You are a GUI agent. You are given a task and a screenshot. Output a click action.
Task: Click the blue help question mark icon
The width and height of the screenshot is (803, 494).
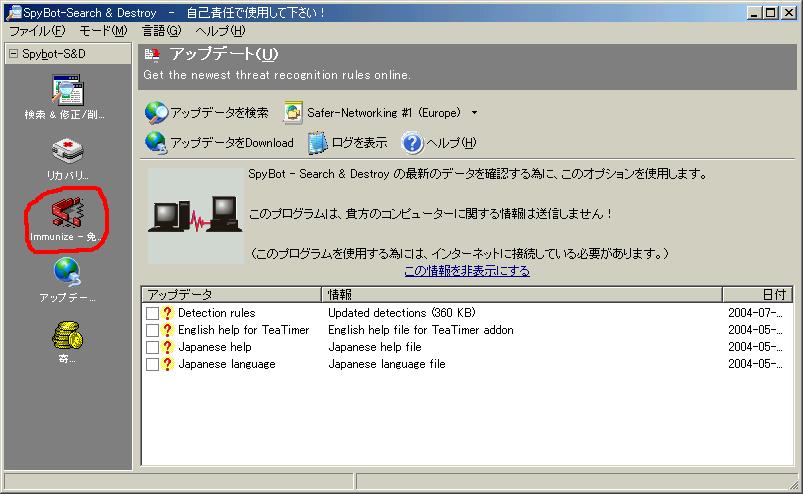point(412,143)
